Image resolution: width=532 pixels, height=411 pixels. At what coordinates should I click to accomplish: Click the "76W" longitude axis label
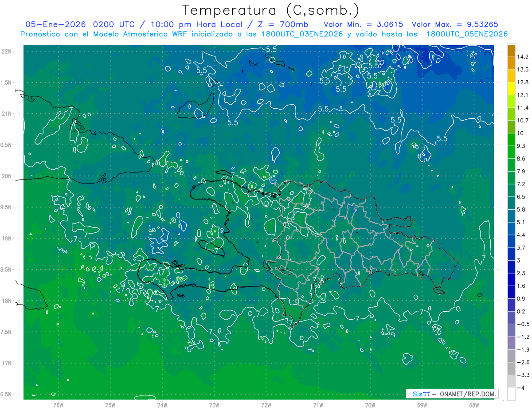click(x=59, y=405)
